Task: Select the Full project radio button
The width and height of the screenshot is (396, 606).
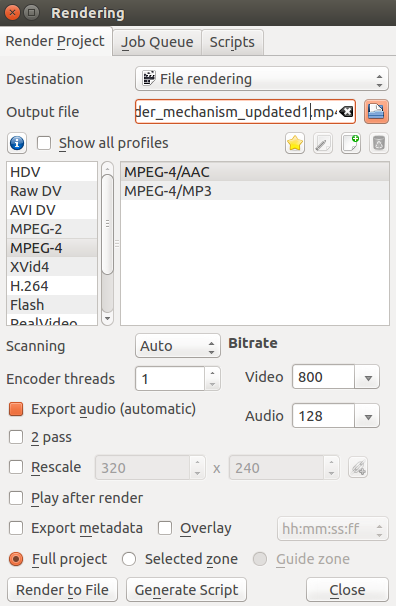Action: (x=16, y=559)
